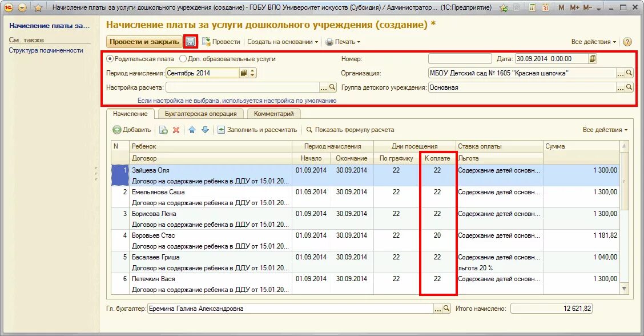
Task: Click the table vertical scrollbar down arrow
Action: click(x=624, y=289)
